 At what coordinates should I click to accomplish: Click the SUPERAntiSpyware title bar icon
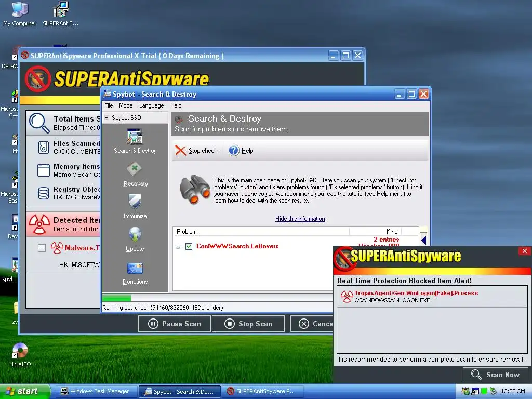[25, 55]
